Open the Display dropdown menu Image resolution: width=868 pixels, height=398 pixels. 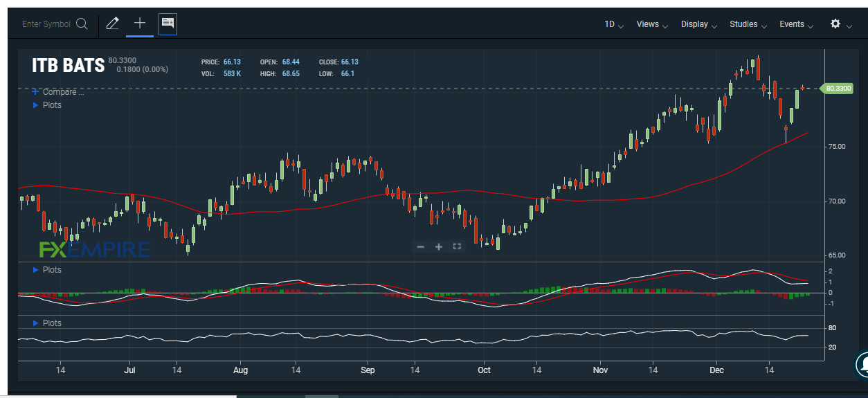(x=698, y=24)
